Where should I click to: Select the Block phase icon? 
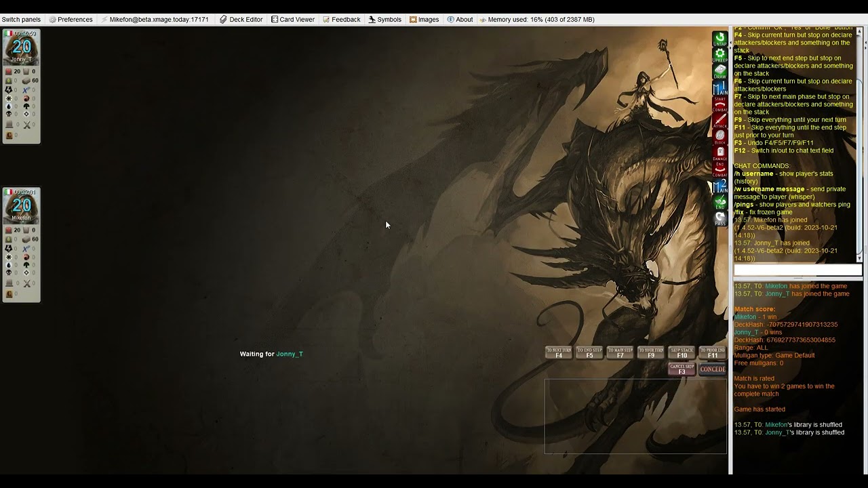pos(719,137)
